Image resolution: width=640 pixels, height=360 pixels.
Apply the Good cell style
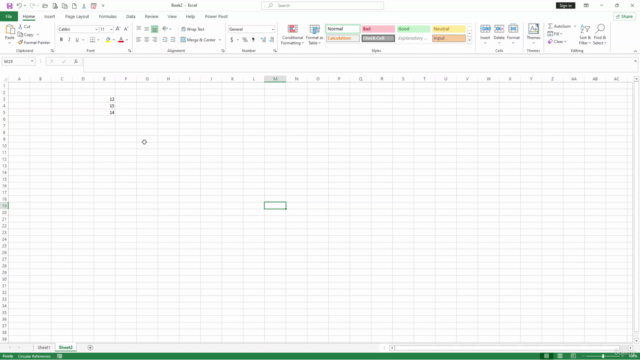click(413, 29)
